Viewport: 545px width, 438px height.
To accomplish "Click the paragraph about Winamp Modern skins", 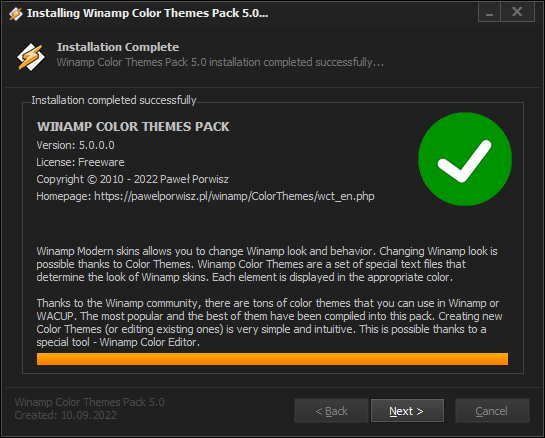I will pyautogui.click(x=267, y=264).
